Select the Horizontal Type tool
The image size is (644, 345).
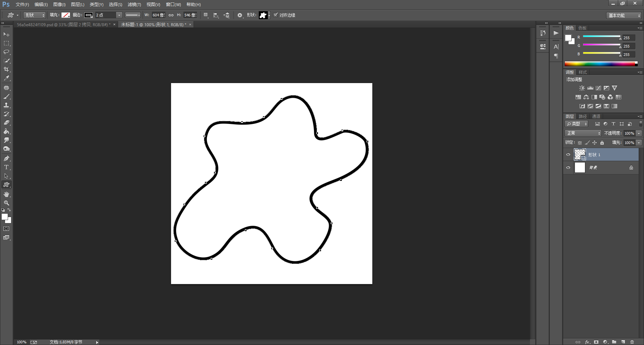pos(6,167)
